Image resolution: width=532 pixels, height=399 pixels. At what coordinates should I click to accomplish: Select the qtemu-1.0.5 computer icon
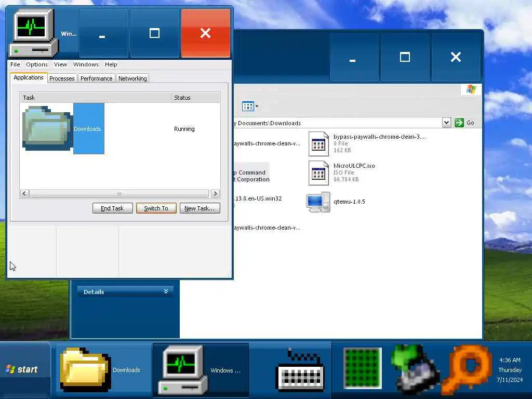318,202
